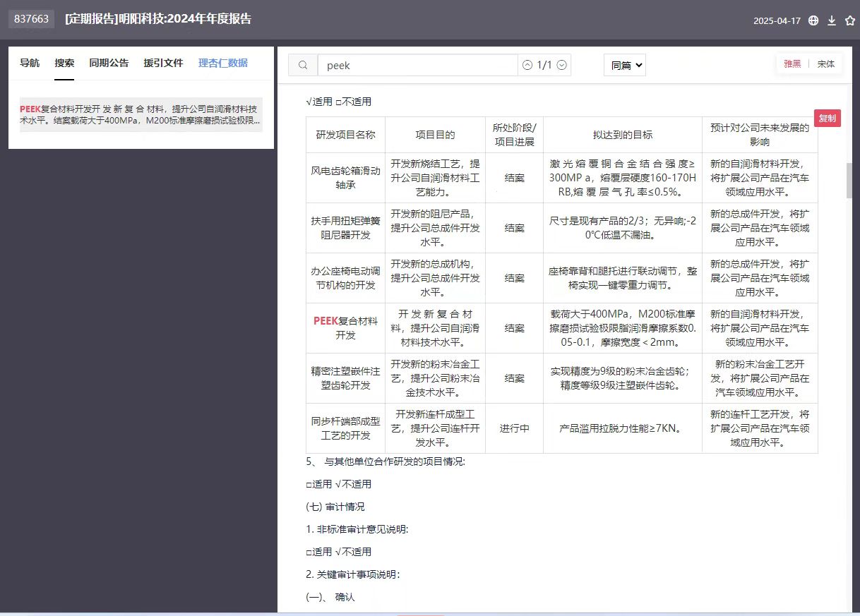This screenshot has height=616, width=860.
Task: Open the 同期公告 tab
Action: (109, 63)
